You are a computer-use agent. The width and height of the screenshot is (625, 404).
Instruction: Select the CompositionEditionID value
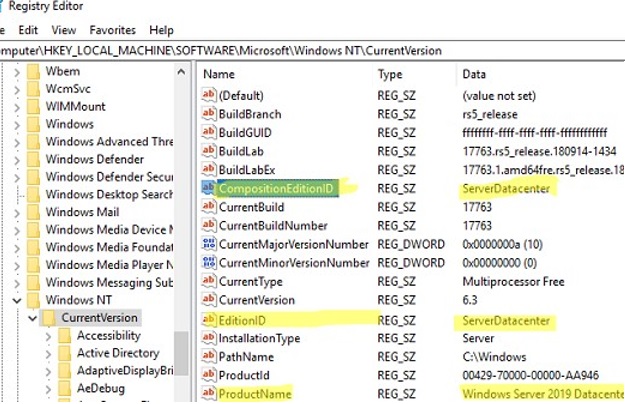click(x=278, y=189)
